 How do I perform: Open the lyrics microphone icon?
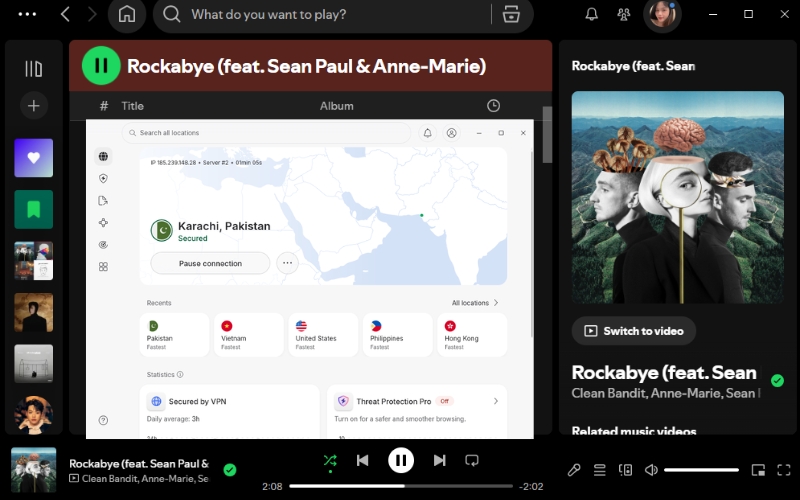click(574, 470)
